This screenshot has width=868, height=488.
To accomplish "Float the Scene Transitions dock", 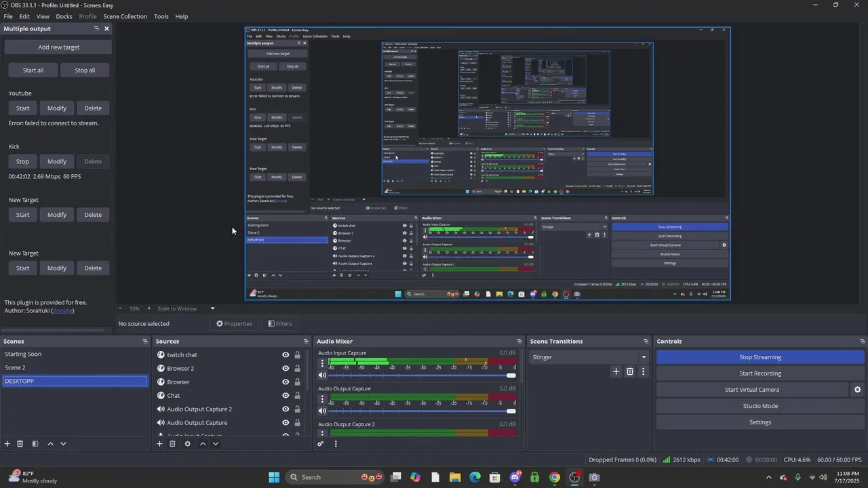I will 646,341.
